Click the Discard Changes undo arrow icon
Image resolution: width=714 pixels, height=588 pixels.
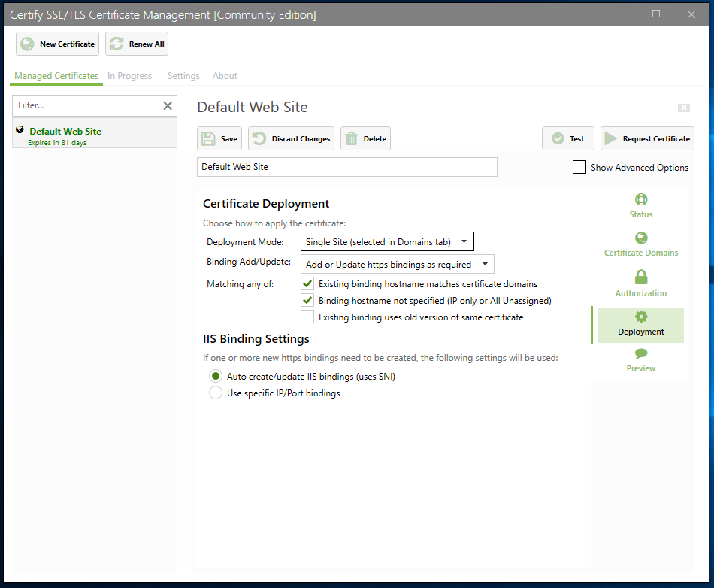coord(259,138)
